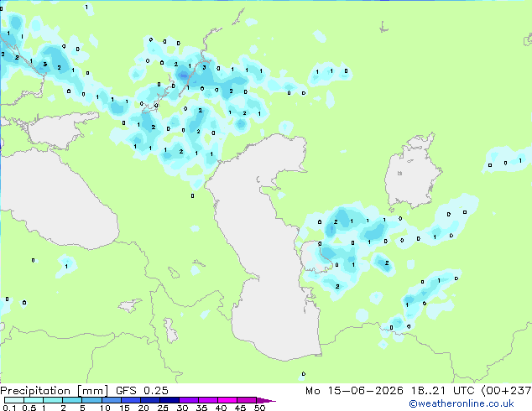Click the dark navy swatch between 25 and 30
Viewport: 532px width, 411px height.
169,400
